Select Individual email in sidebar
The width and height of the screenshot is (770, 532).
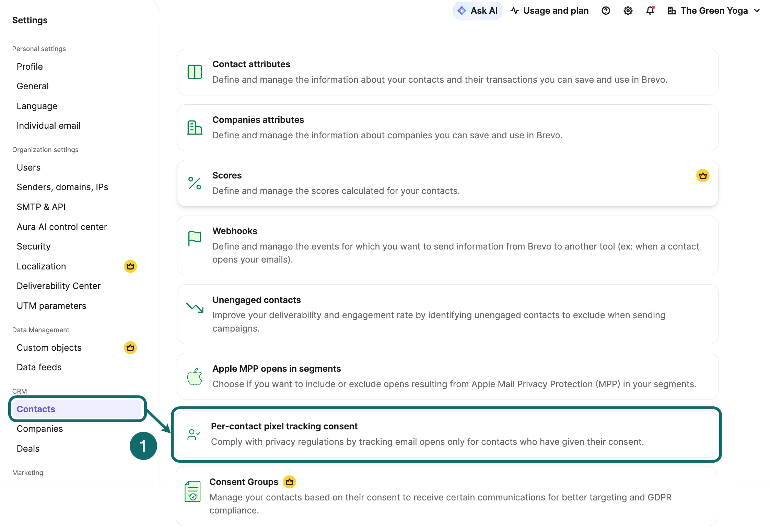coord(48,126)
